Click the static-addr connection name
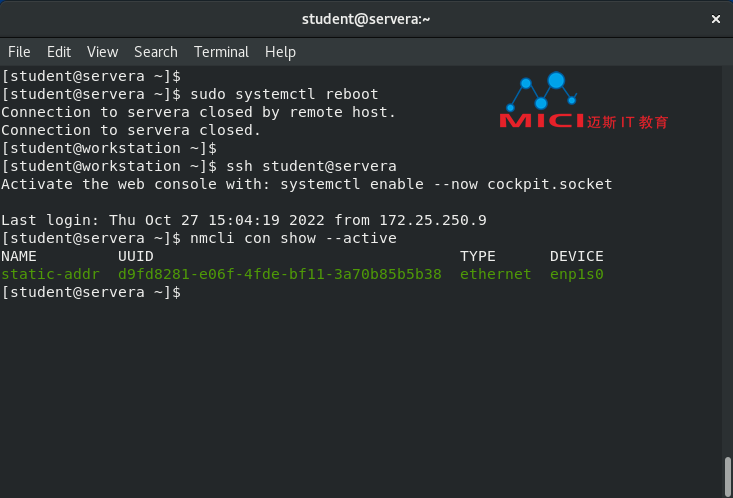The height and width of the screenshot is (498, 733). click(x=50, y=274)
